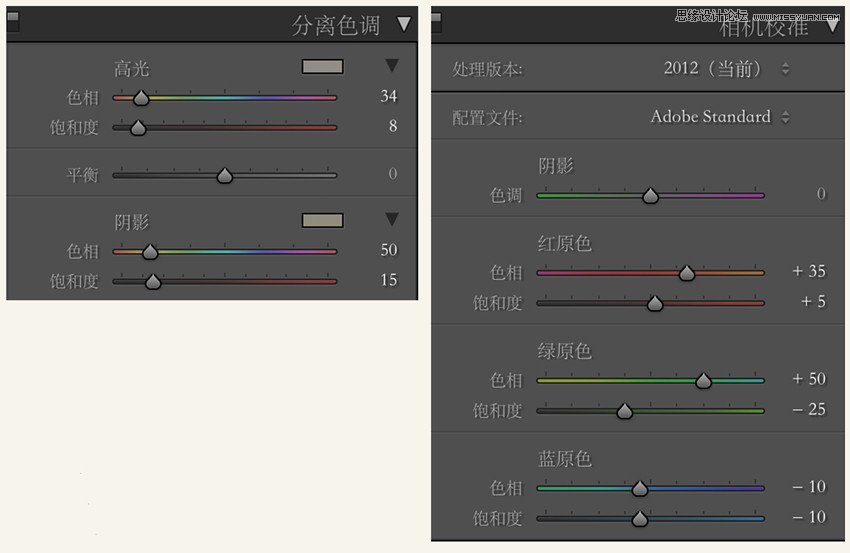This screenshot has width=850, height=553.
Task: Expand the 阴影 color picker arrow in Split Toning
Action: [x=391, y=219]
